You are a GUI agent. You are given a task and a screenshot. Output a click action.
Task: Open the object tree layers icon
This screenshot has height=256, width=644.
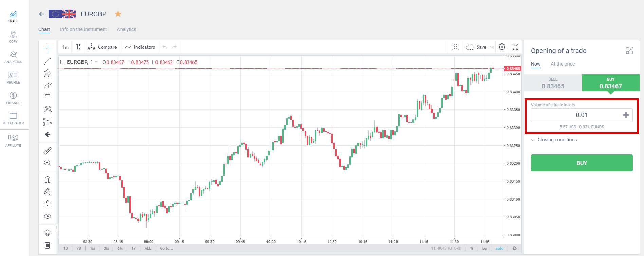48,233
